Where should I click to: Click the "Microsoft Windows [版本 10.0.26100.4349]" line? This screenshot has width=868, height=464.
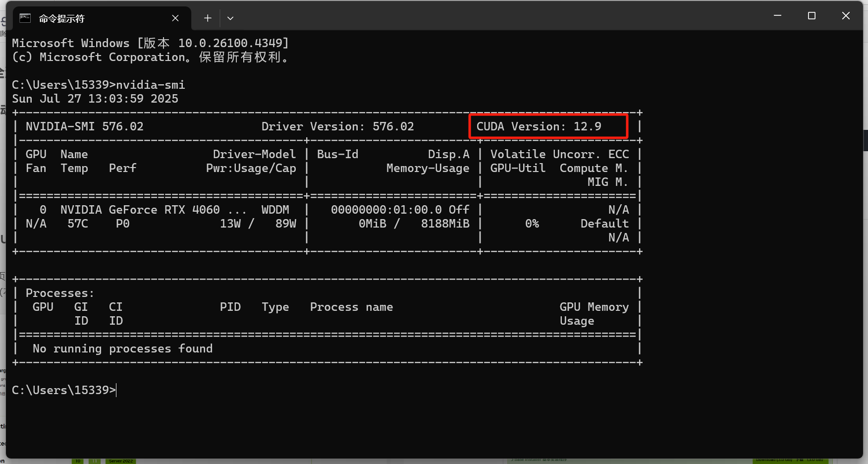[151, 43]
